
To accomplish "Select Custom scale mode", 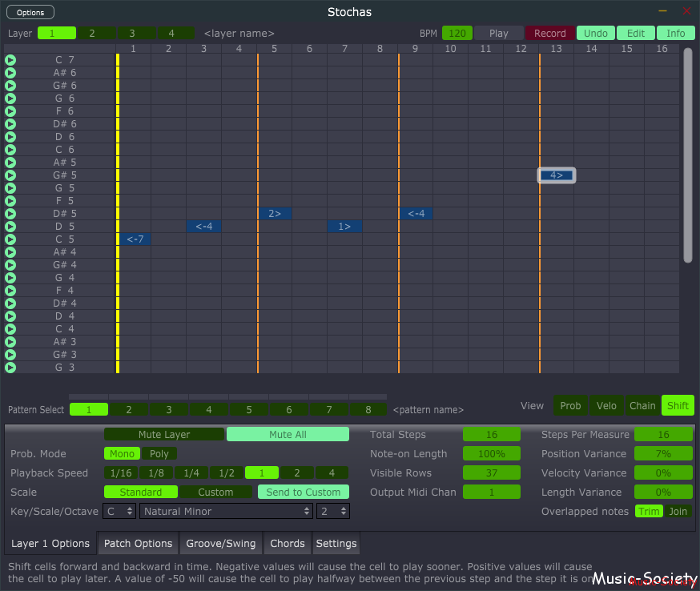I will 215,492.
